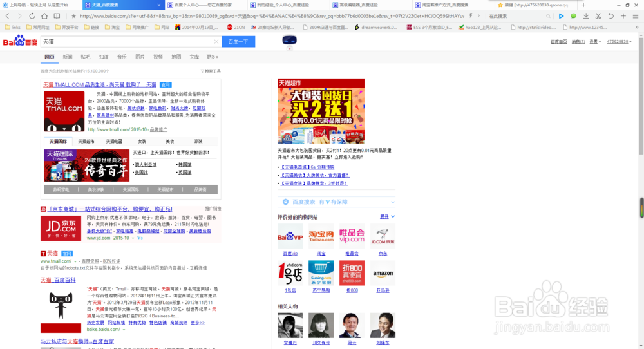This screenshot has height=349, width=644.
Task: Open the browser hamburger menu
Action: (x=636, y=16)
